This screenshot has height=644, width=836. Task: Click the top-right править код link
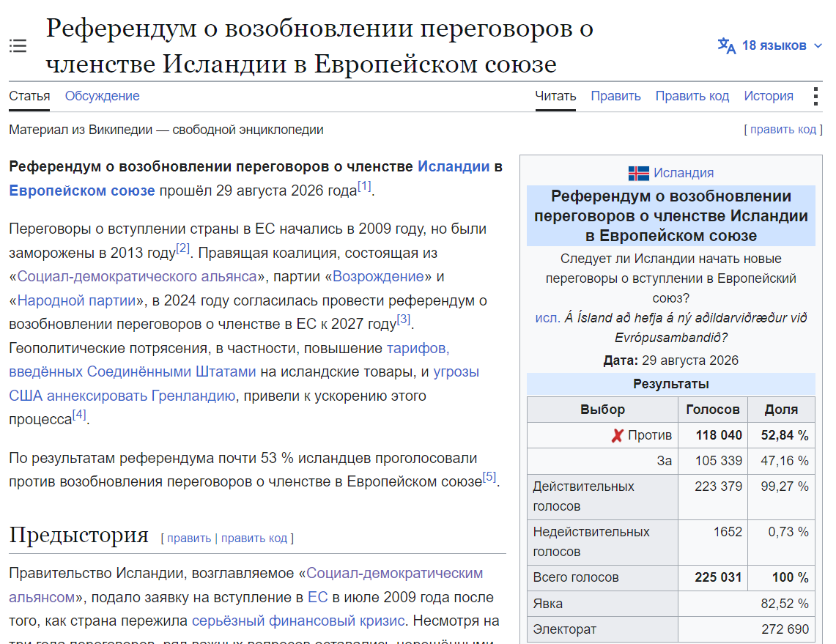pyautogui.click(x=783, y=130)
